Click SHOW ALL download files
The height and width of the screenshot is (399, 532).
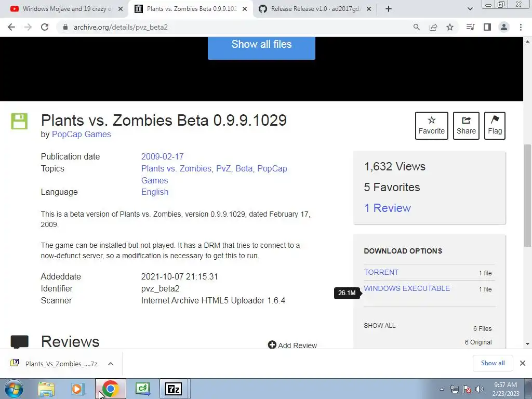pyautogui.click(x=379, y=325)
